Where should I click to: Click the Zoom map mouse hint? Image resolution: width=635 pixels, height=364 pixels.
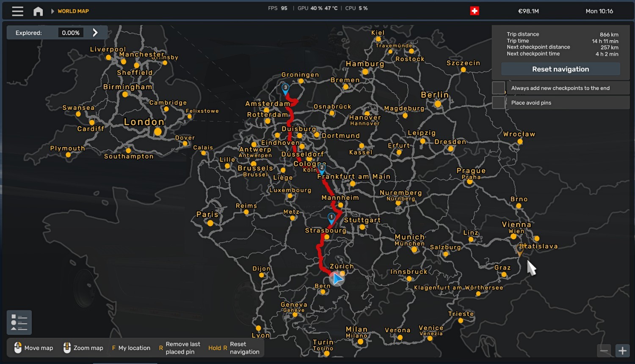(83, 348)
